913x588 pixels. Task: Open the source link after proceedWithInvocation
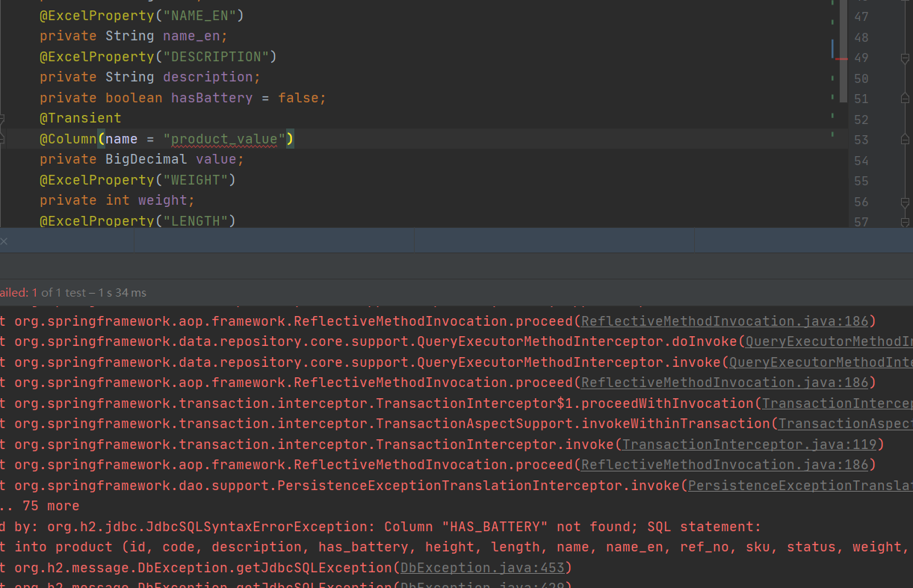(x=836, y=403)
